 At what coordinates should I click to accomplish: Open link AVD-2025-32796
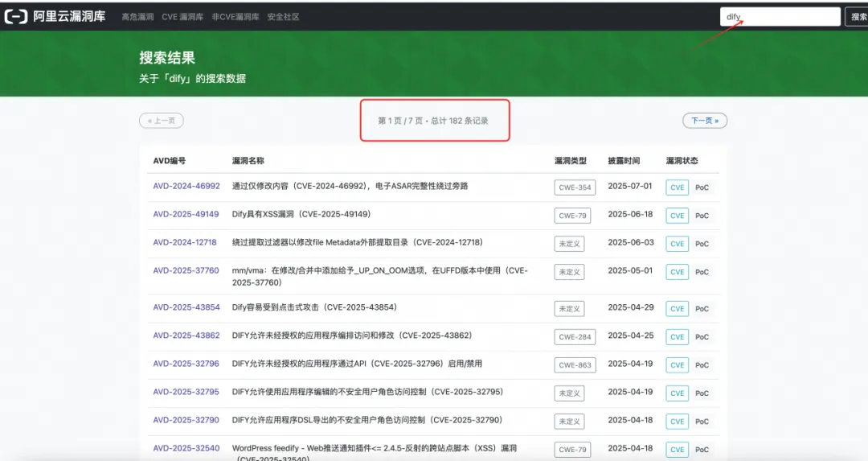pos(186,364)
